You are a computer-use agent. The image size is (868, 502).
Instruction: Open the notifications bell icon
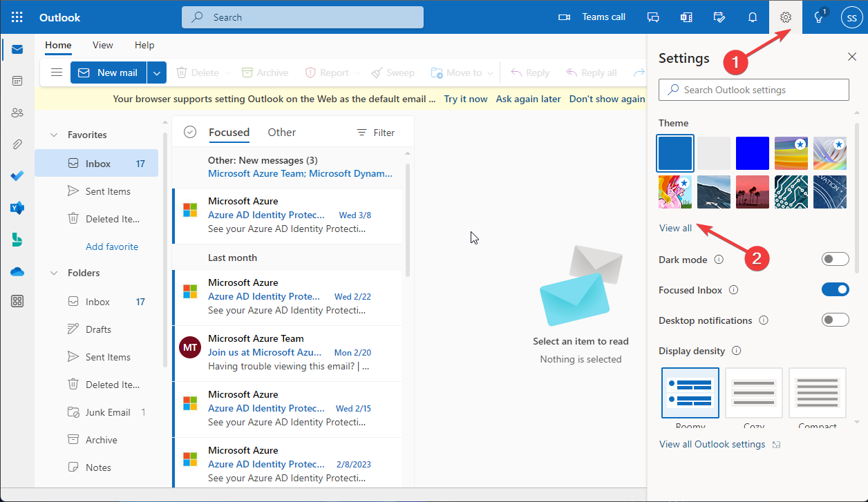[753, 17]
